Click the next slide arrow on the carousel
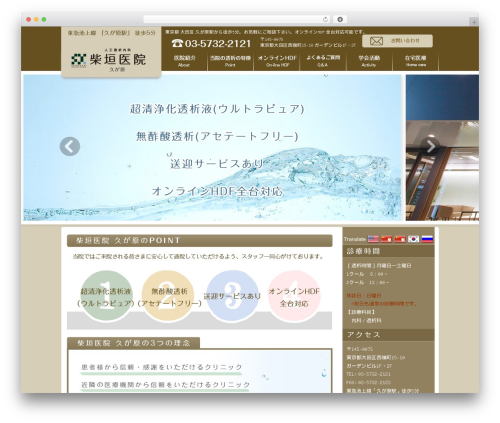The image size is (500, 423). click(430, 146)
